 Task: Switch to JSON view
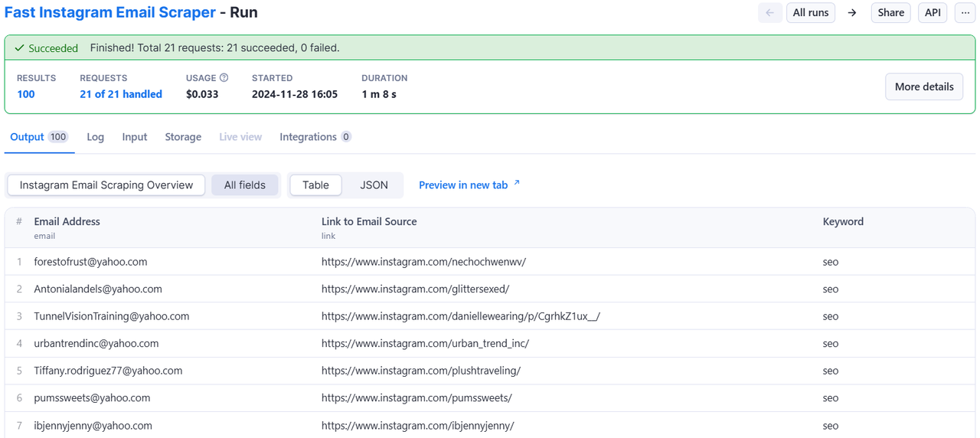point(374,185)
